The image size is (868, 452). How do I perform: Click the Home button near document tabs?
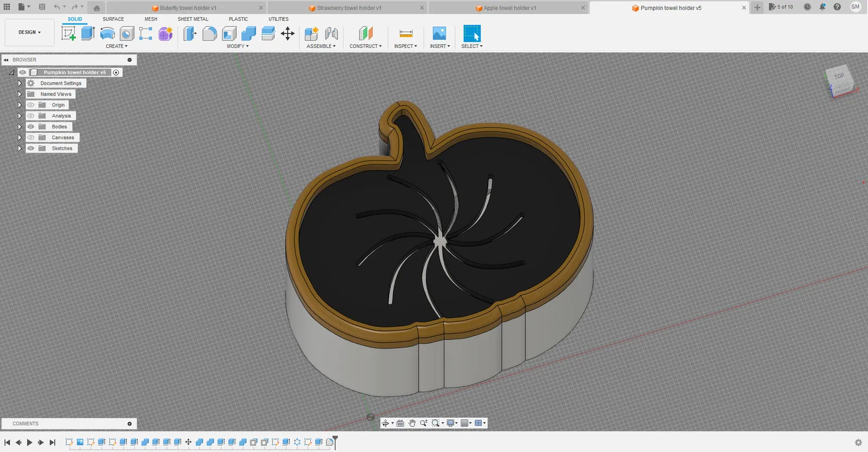pyautogui.click(x=97, y=8)
